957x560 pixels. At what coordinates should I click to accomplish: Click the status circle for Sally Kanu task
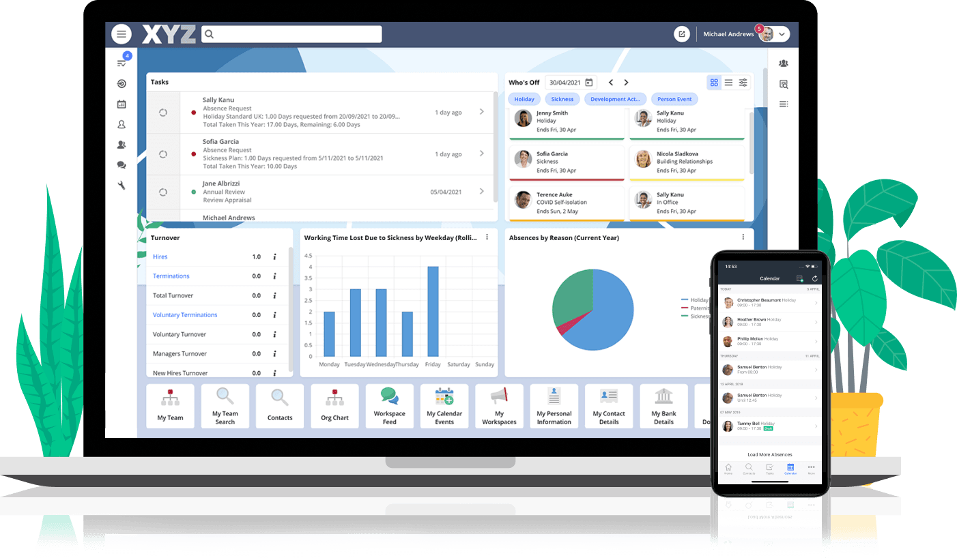point(163,113)
